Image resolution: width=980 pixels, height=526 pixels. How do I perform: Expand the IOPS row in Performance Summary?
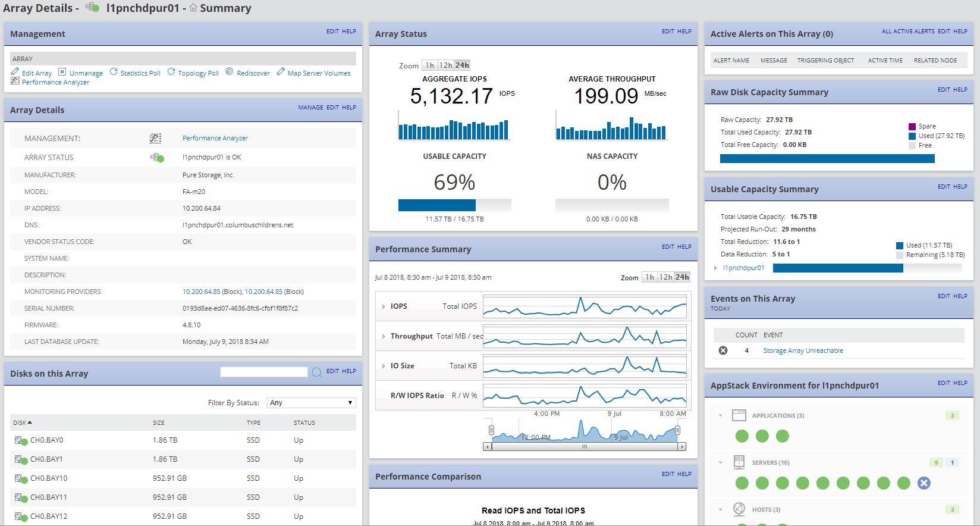click(384, 306)
